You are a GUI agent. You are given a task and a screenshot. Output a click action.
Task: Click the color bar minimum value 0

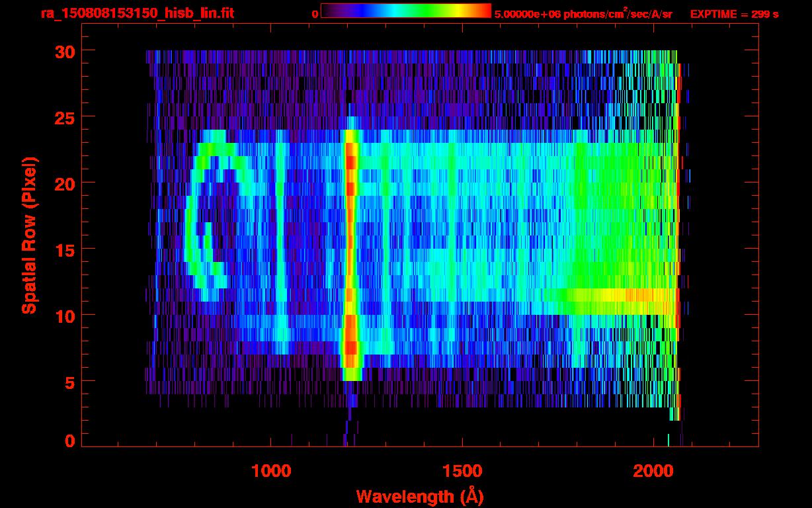(x=315, y=14)
